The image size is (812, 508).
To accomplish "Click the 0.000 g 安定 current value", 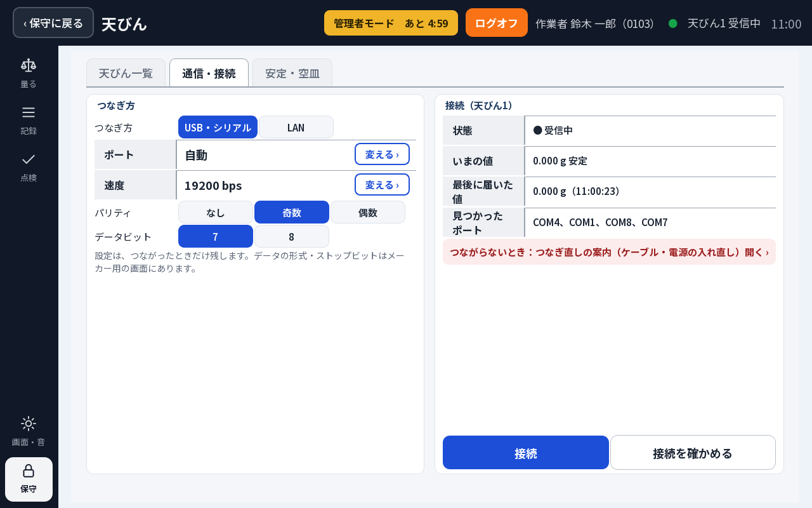I will click(x=560, y=161).
